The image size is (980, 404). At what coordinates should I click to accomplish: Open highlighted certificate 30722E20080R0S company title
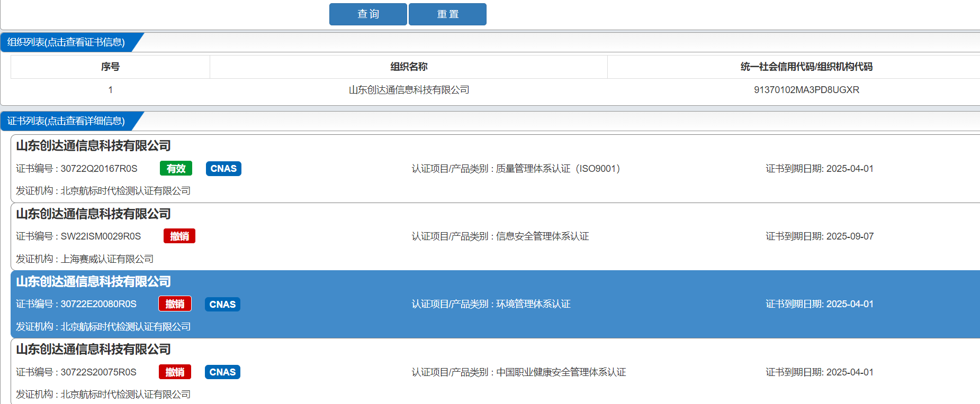point(93,282)
